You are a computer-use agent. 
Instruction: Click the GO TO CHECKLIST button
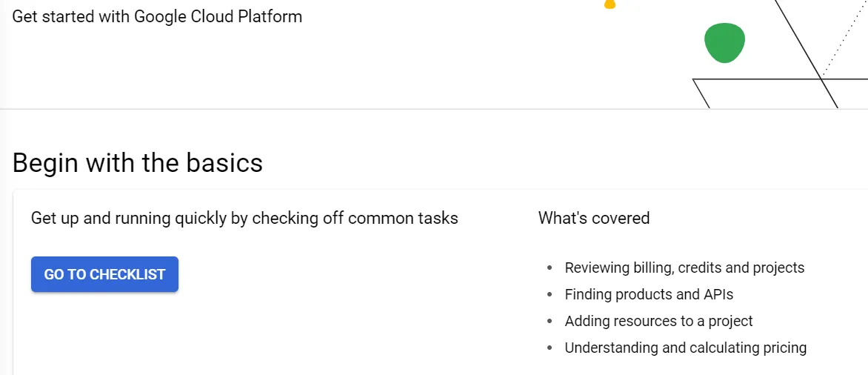[x=104, y=274]
